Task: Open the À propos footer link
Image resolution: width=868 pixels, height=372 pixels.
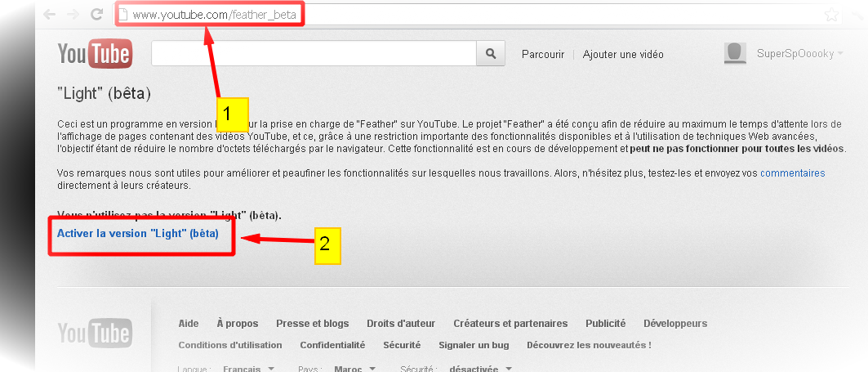Action: (x=238, y=323)
